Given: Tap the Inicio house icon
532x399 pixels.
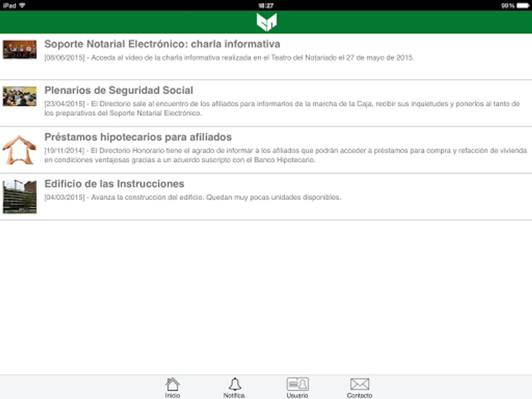Looking at the screenshot, I should point(172,384).
